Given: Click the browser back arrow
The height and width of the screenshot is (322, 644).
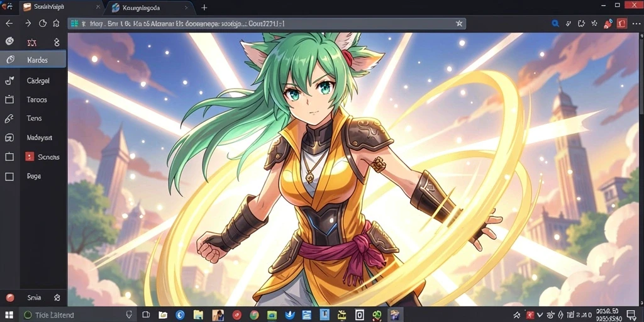Looking at the screenshot, I should [9, 23].
